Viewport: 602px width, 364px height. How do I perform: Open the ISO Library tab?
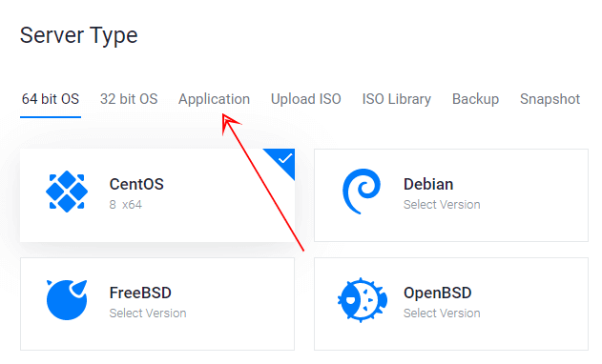coord(397,99)
